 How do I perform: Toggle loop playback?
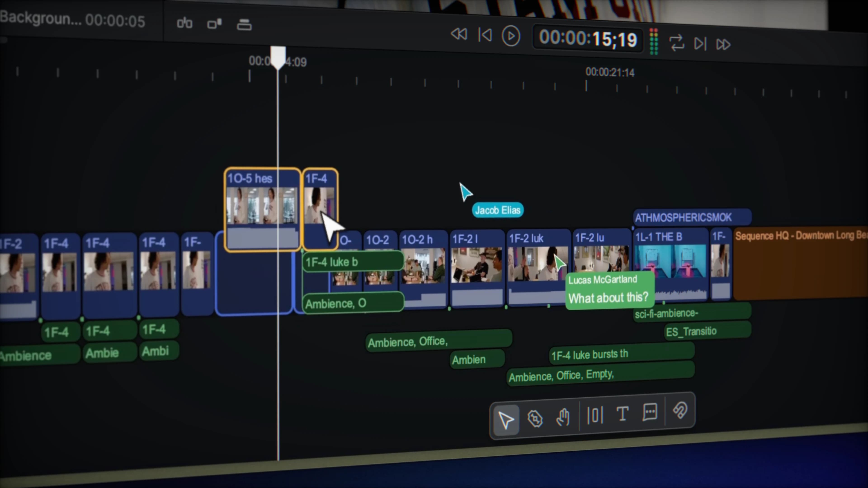point(677,43)
